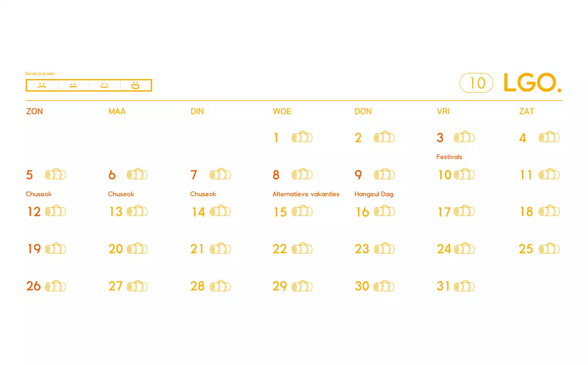Click the yoga mat beside day 31
This screenshot has width=588, height=365.
464,286
